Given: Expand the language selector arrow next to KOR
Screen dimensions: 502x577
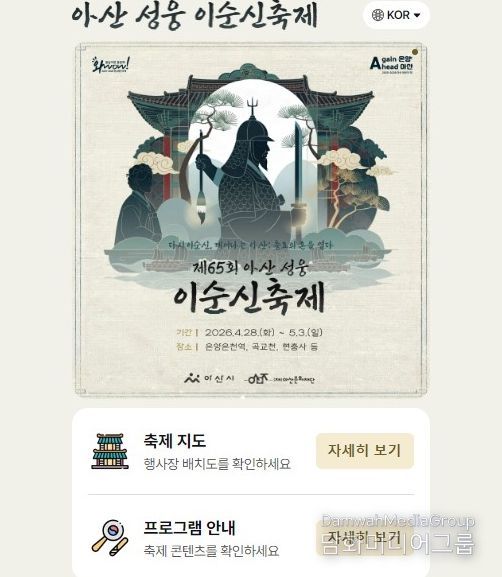Looking at the screenshot, I should coord(417,15).
